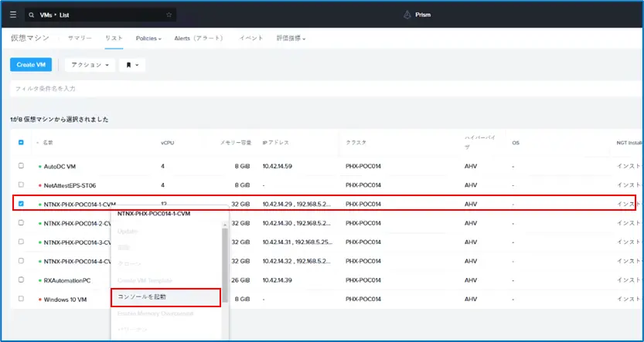The height and width of the screenshot is (342, 644).
Task: Click the IPアドレス column header
Action: coord(275,143)
